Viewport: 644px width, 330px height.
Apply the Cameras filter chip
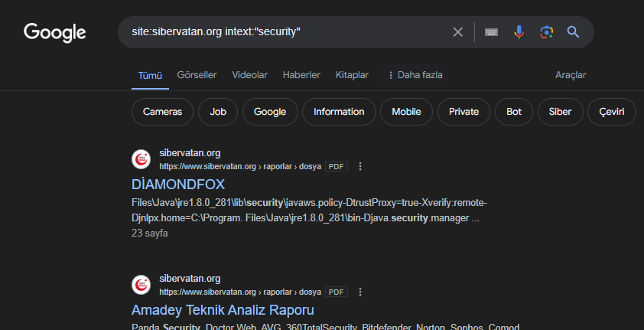(x=162, y=112)
